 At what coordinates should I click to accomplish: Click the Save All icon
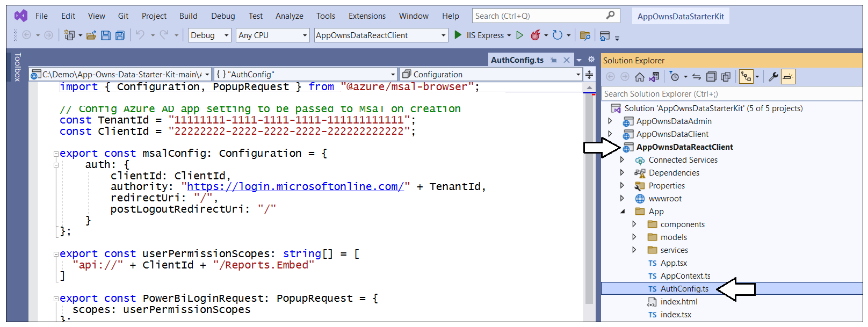[x=120, y=35]
